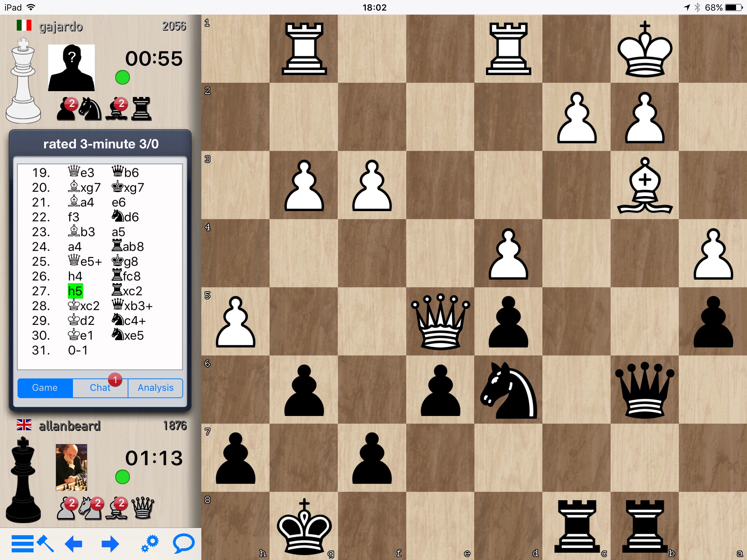Tap the rated 3-minute 3/0 header
Viewport: 747px width, 560px height.
[101, 144]
